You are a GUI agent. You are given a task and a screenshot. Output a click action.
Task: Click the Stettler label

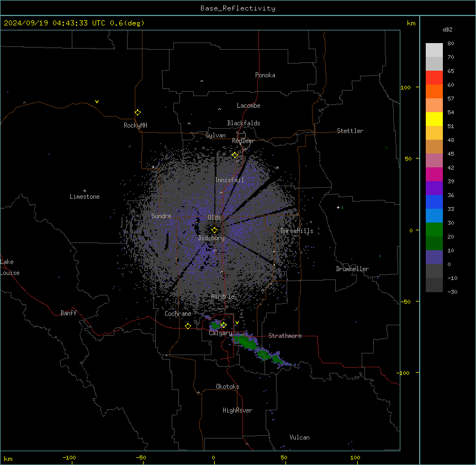350,131
